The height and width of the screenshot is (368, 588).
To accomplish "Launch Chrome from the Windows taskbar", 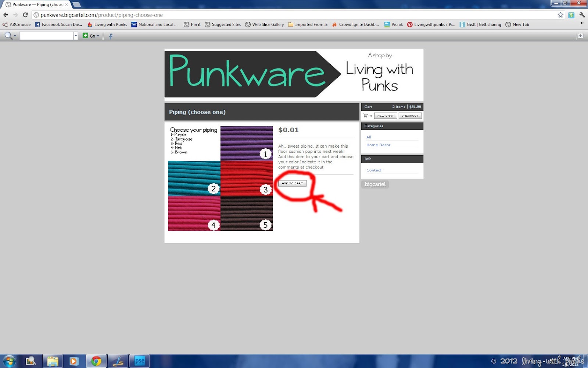I will 96,361.
